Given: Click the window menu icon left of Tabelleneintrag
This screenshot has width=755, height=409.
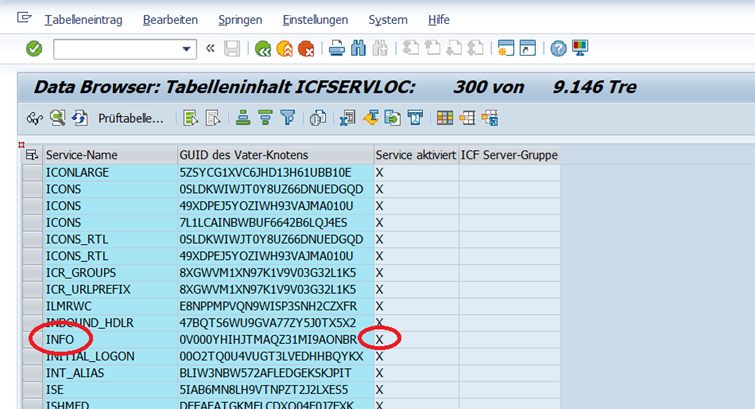Looking at the screenshot, I should point(24,18).
